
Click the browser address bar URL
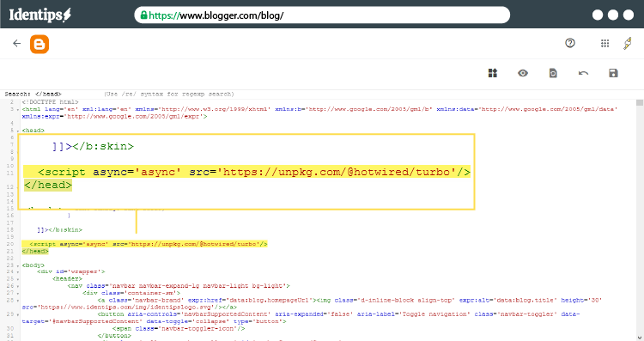click(216, 15)
